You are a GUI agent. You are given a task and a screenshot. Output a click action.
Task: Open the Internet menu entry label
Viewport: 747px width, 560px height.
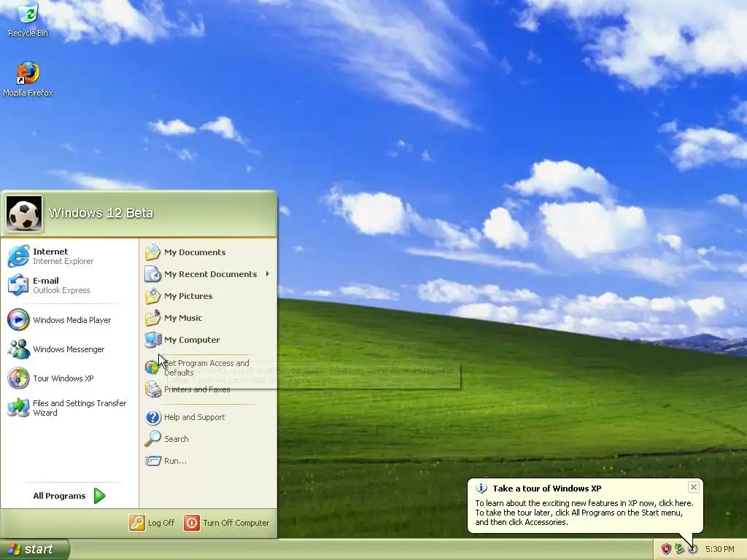[x=50, y=252]
